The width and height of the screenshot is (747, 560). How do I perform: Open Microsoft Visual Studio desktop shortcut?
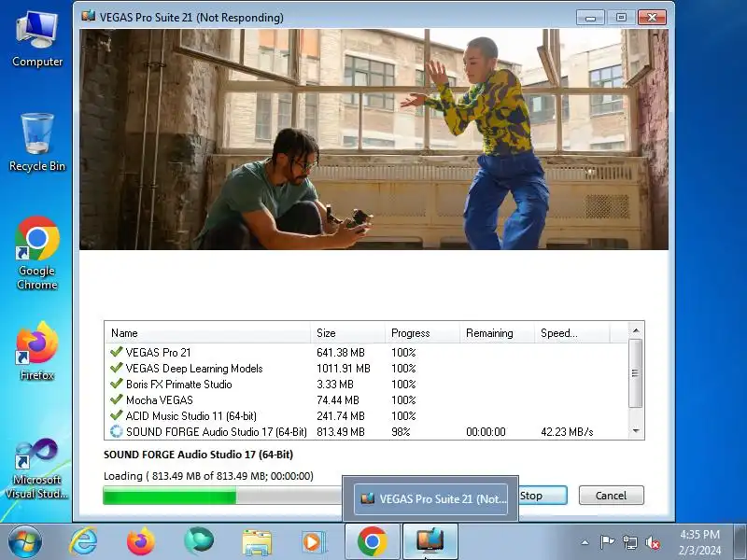[x=37, y=469]
